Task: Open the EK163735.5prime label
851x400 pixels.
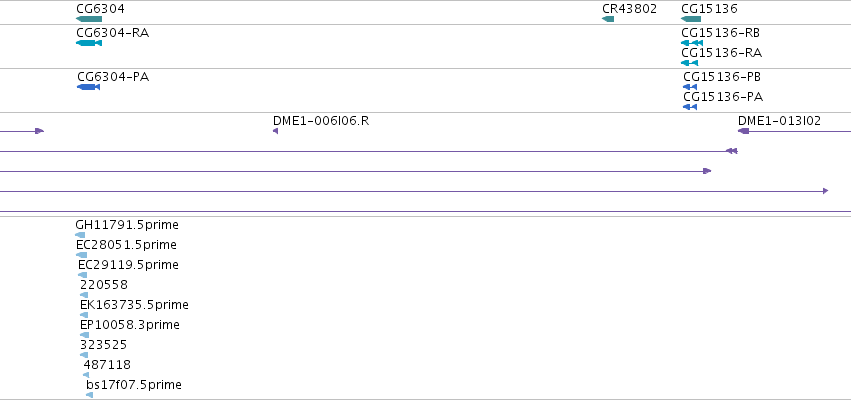Action: click(134, 305)
